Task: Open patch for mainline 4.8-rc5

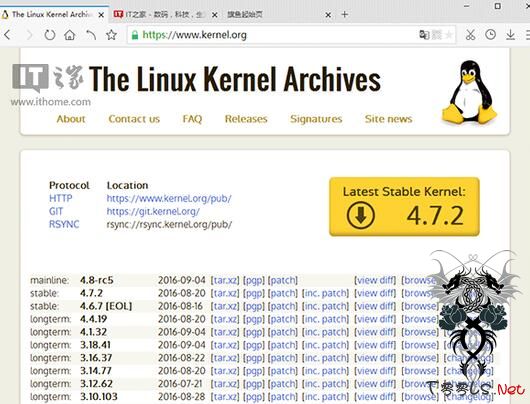Action: click(x=283, y=280)
